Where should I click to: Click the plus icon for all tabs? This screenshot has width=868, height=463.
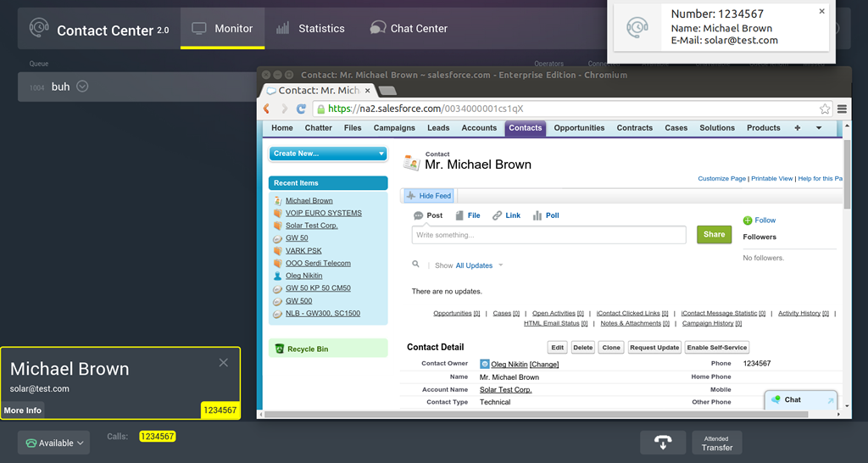click(797, 128)
